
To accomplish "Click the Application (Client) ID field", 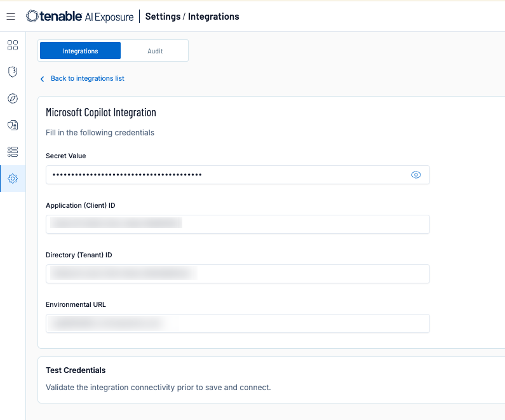I will tap(238, 224).
